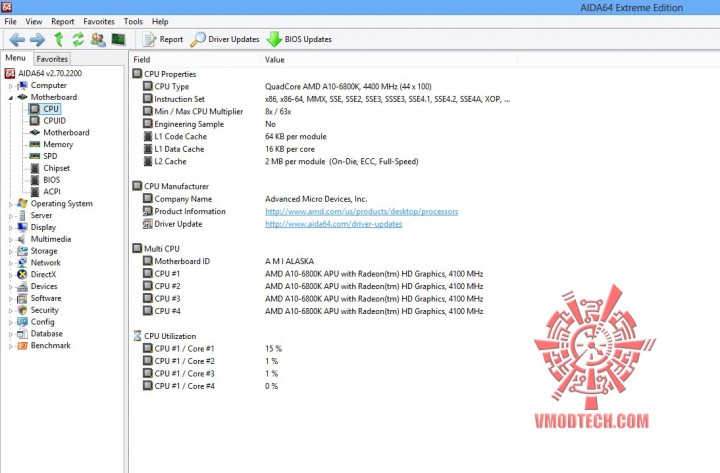This screenshot has height=473, width=720.
Task: Click the DirectX icon in tree
Action: (x=22, y=275)
